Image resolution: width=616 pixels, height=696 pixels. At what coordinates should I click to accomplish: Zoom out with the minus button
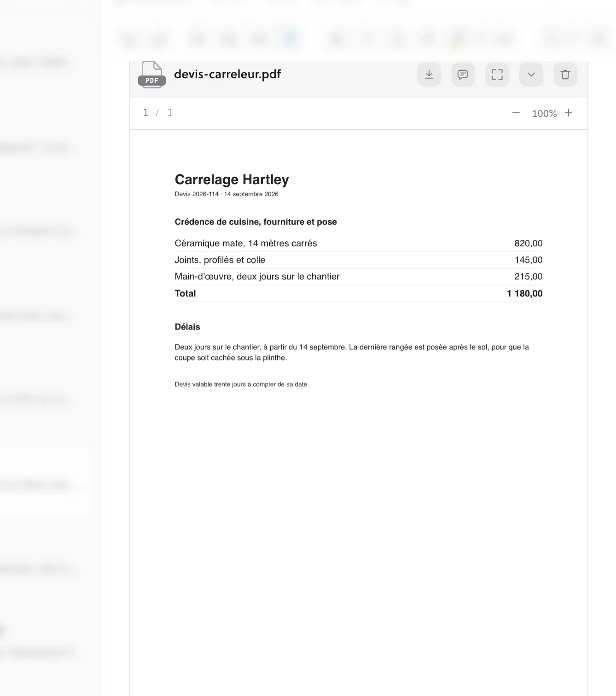tap(516, 113)
